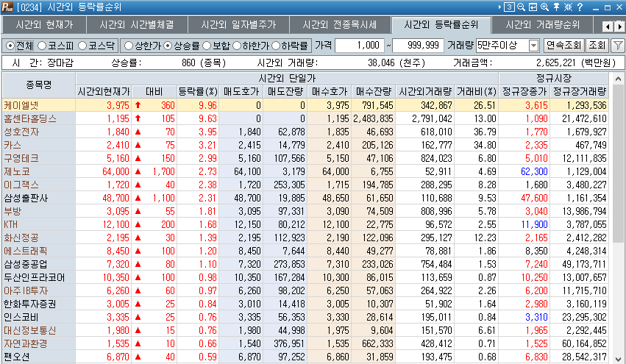The width and height of the screenshot is (626, 364).
Task: Open help with the question mark icon
Action: click(x=580, y=7)
